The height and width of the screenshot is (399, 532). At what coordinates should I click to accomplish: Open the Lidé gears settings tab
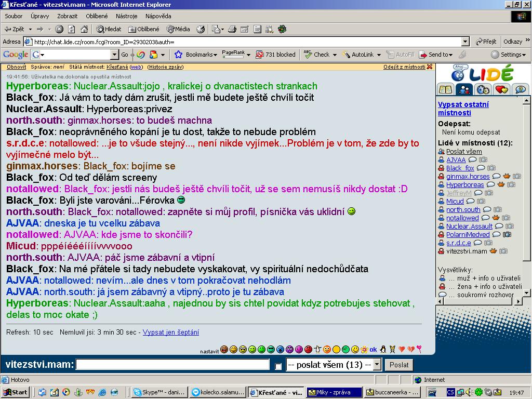coord(483,89)
